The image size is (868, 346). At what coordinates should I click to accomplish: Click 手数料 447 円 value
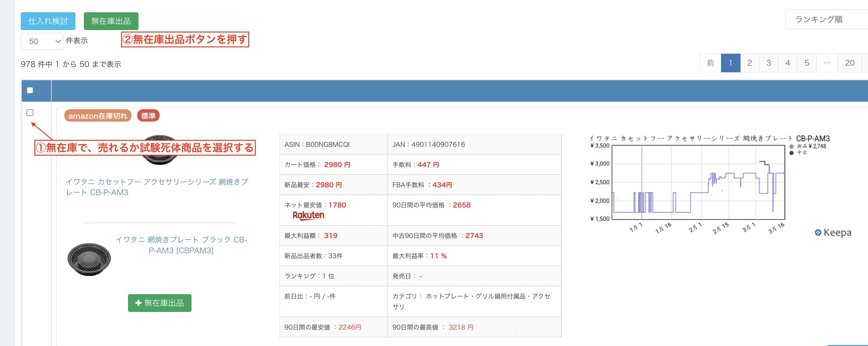(x=428, y=164)
